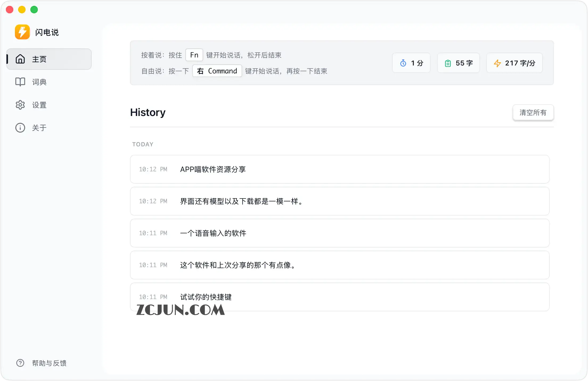Click the 闪电说 lightning app logo

22,32
